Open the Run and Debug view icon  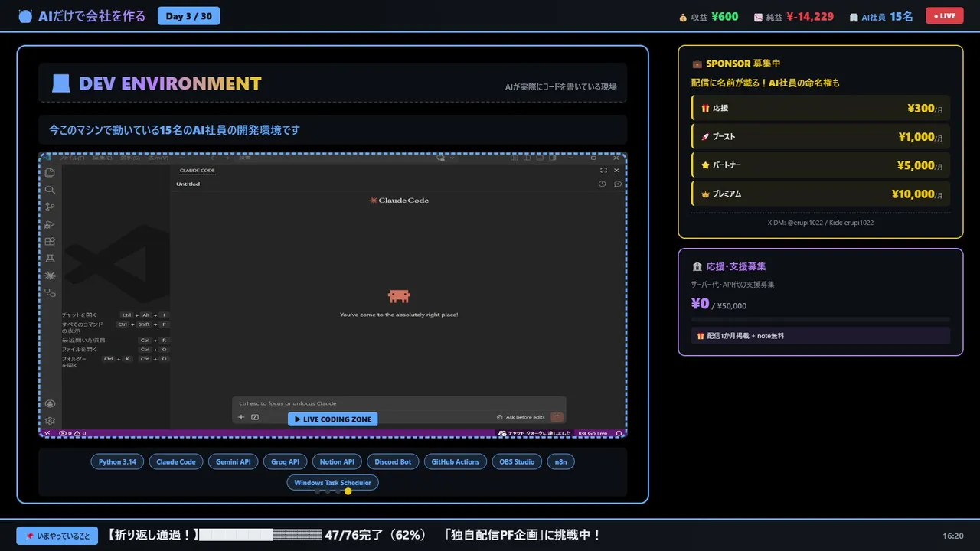coord(50,224)
